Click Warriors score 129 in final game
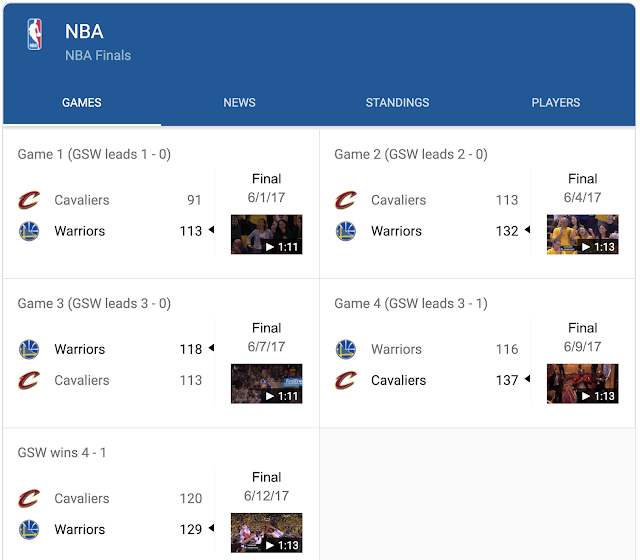This screenshot has height=560, width=640. (x=191, y=529)
